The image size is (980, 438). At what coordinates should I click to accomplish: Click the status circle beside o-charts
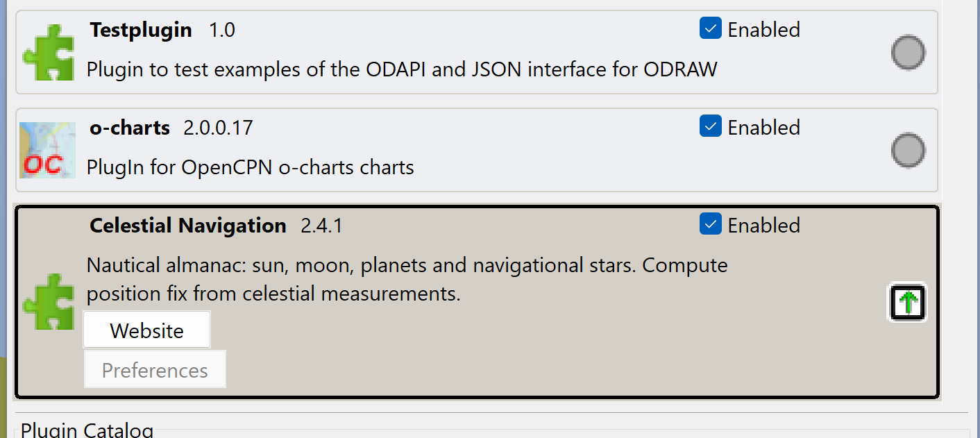click(x=908, y=150)
